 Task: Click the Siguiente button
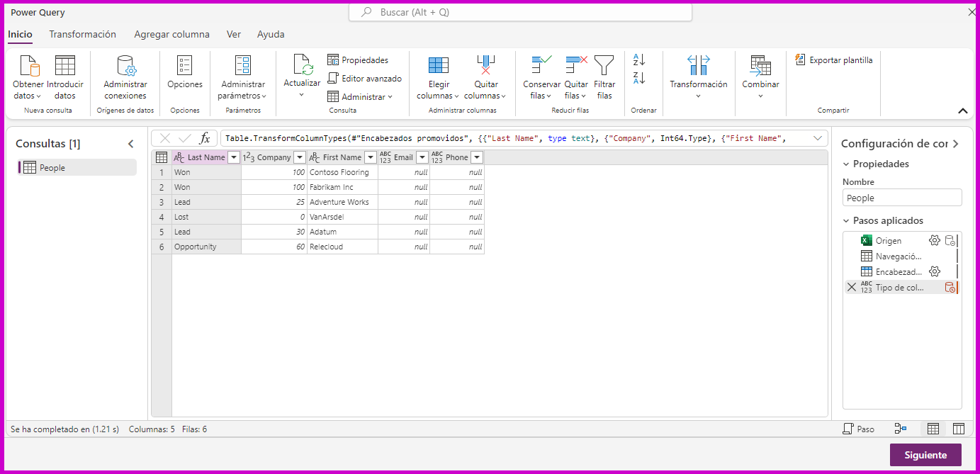coord(925,455)
